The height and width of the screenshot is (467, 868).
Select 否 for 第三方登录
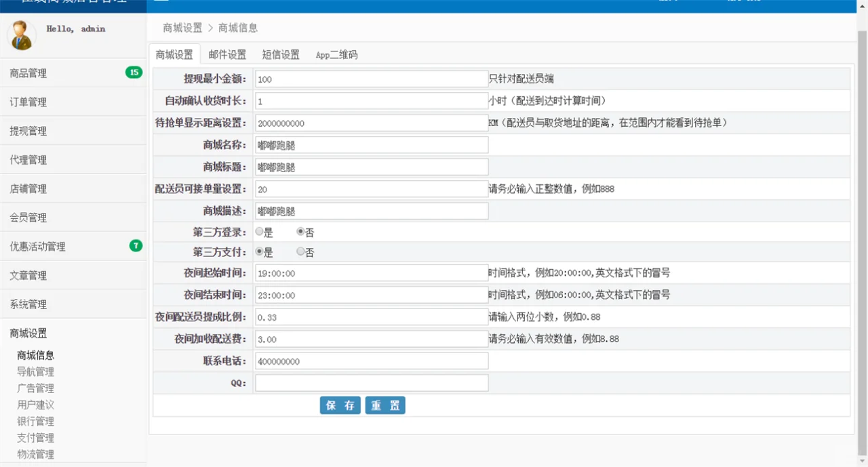click(x=300, y=232)
